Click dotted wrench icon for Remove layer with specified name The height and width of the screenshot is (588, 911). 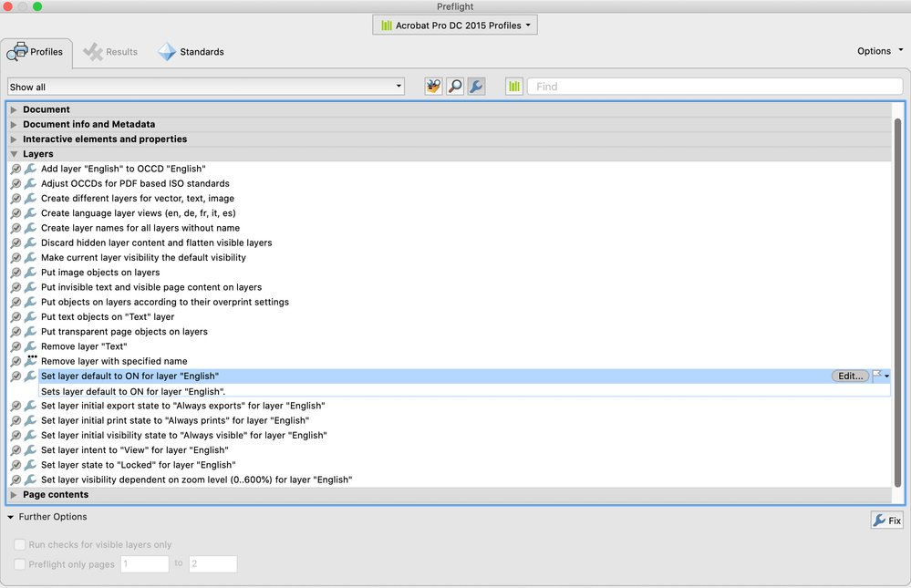tap(30, 360)
